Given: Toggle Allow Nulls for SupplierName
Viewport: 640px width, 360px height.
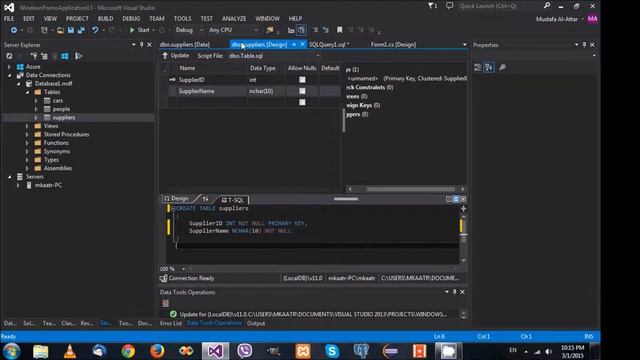Looking at the screenshot, I should [x=302, y=91].
